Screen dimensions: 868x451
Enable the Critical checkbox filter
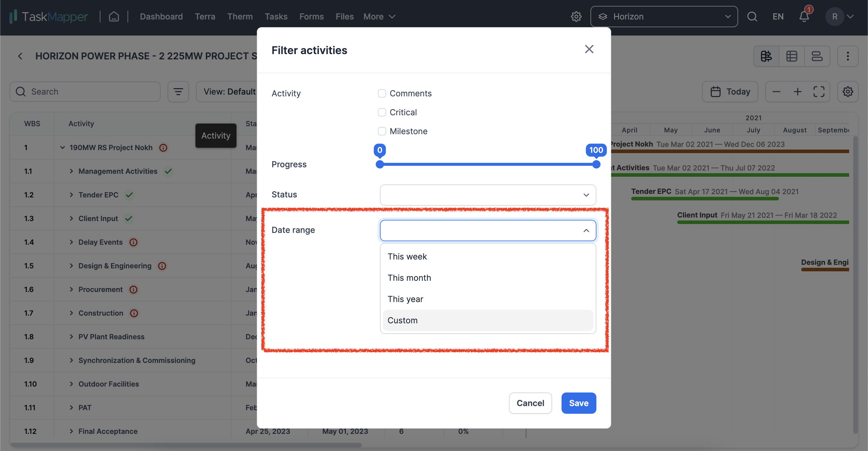(x=382, y=111)
